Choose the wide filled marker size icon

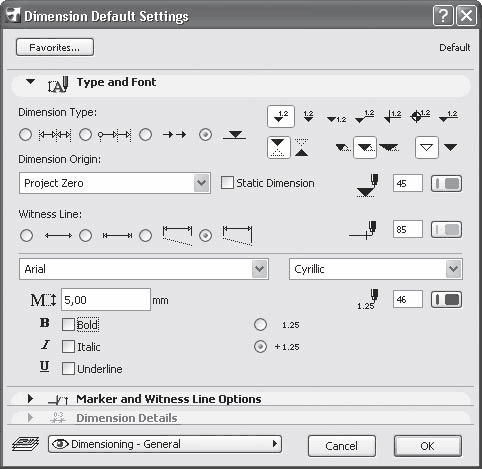point(389,147)
